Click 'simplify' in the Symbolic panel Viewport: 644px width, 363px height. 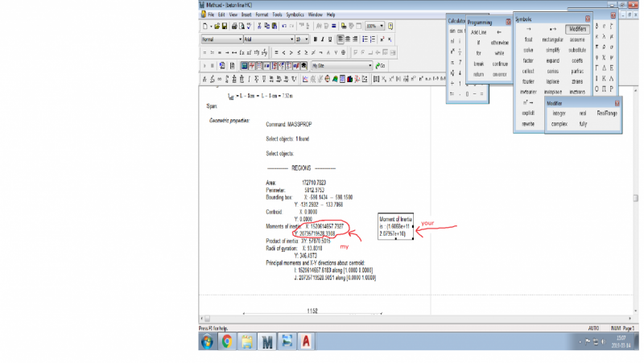[x=553, y=50]
